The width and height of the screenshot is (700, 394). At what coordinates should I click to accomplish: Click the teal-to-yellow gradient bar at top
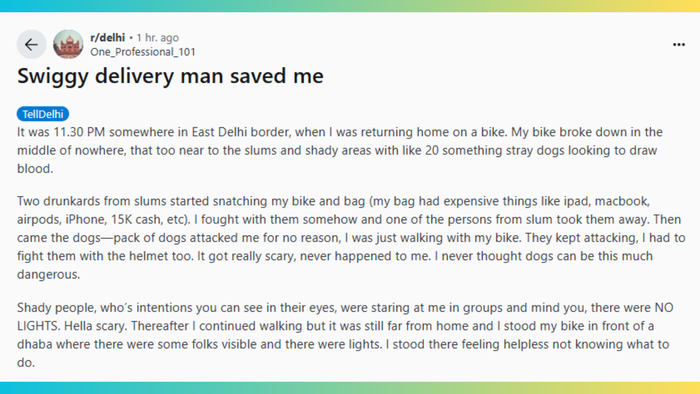pyautogui.click(x=350, y=6)
